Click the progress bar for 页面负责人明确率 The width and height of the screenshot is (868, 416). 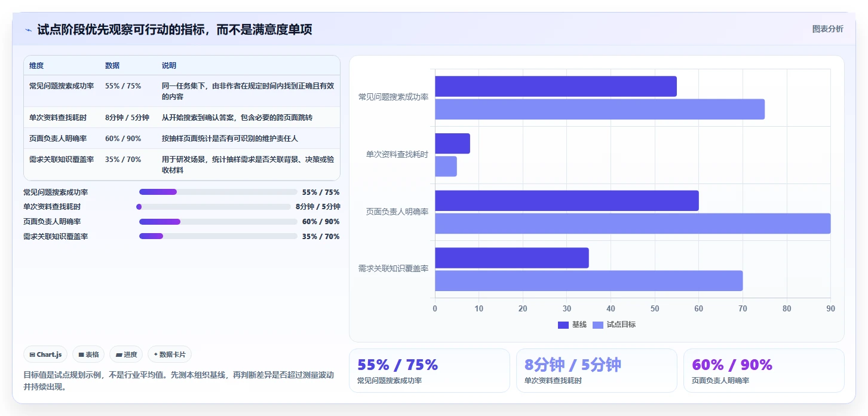point(218,222)
